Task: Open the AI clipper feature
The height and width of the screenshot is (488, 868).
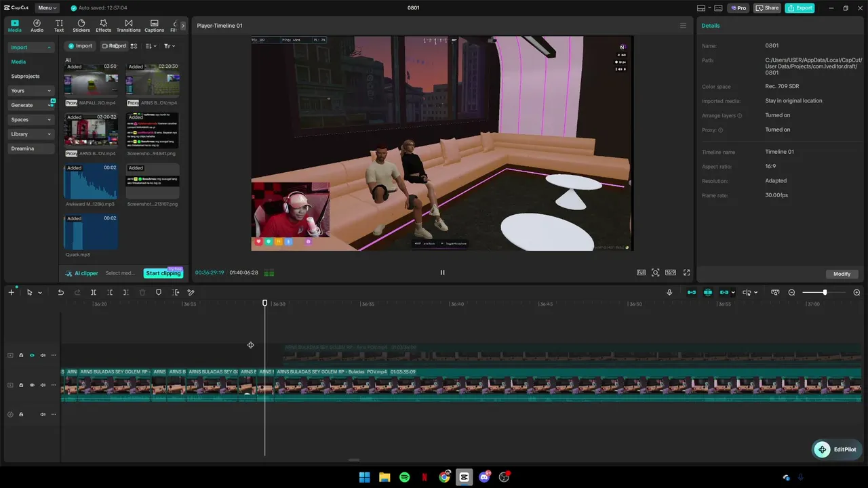Action: 81,273
